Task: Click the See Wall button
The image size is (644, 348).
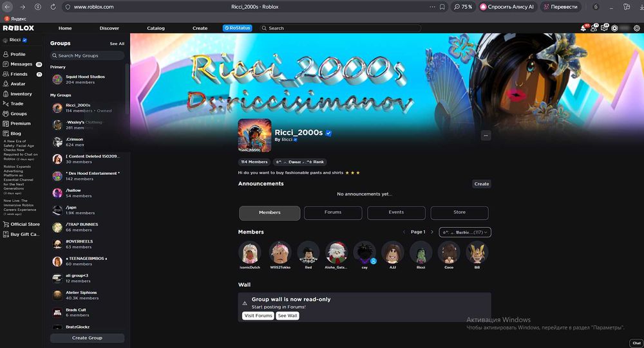Action: pos(287,316)
